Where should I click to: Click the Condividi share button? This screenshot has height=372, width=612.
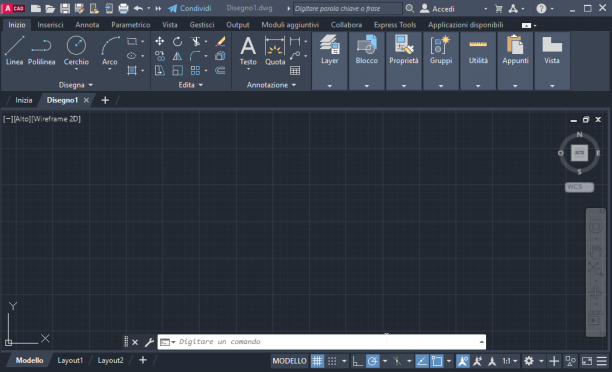(x=190, y=8)
